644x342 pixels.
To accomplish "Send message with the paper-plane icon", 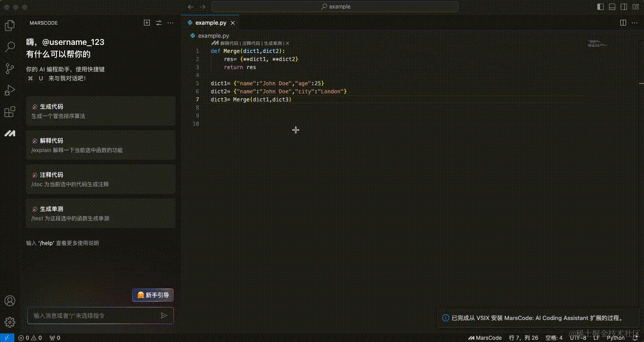I will point(164,316).
